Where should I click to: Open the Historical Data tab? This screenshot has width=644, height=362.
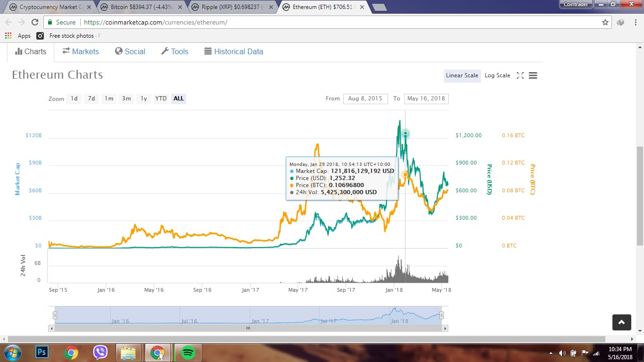[233, 52]
